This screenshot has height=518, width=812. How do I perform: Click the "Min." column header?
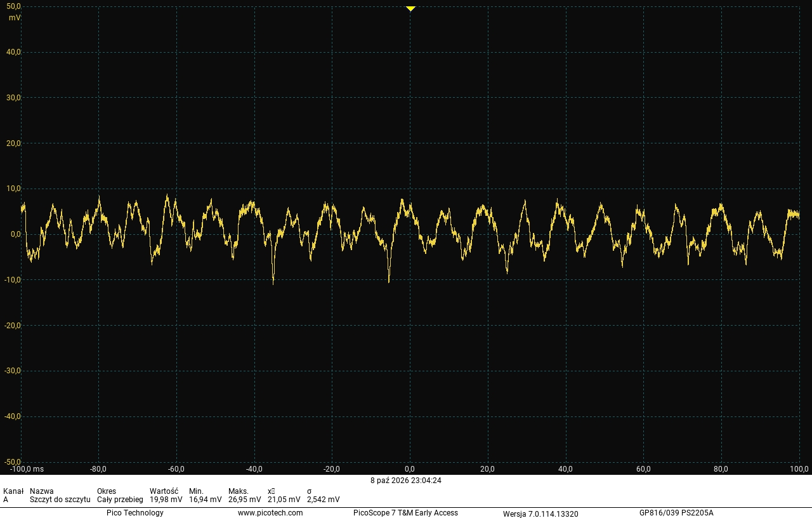coord(196,491)
